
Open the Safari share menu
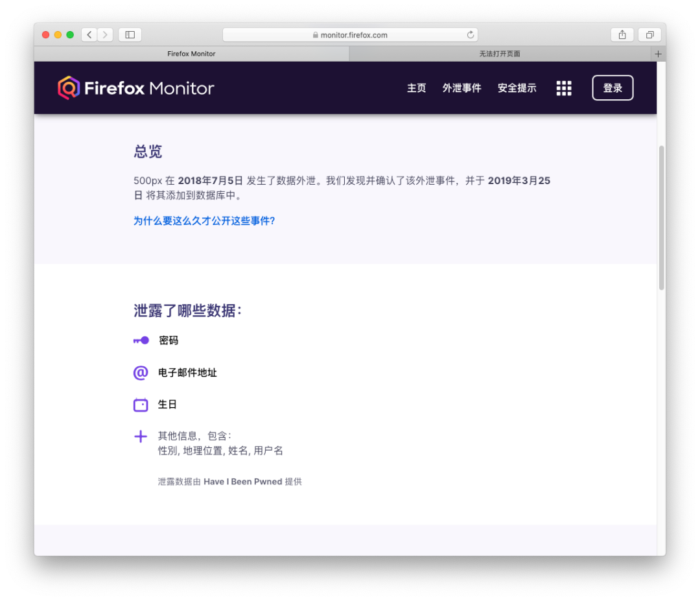[622, 35]
